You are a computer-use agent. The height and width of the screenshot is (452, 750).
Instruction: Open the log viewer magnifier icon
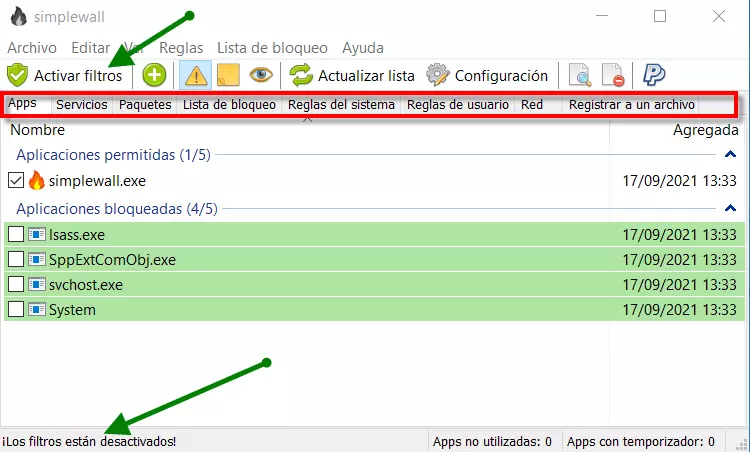pos(579,75)
